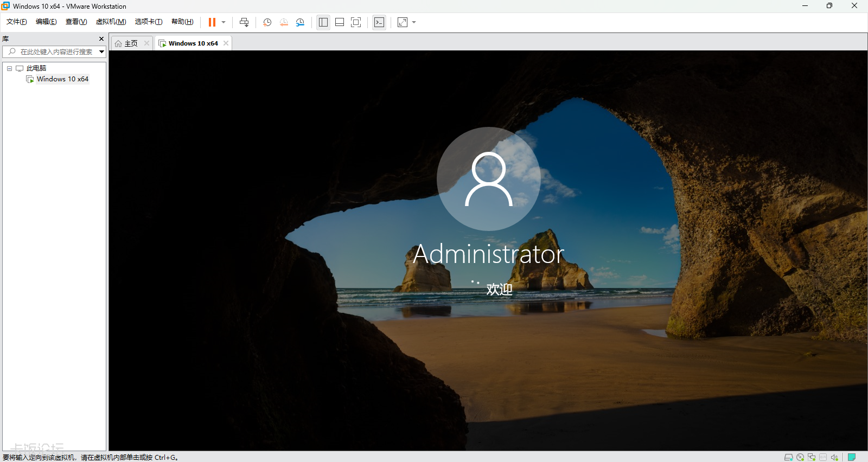The width and height of the screenshot is (868, 462).
Task: Send Ctrl+Alt+Del to the virtual machine
Action: tap(244, 22)
